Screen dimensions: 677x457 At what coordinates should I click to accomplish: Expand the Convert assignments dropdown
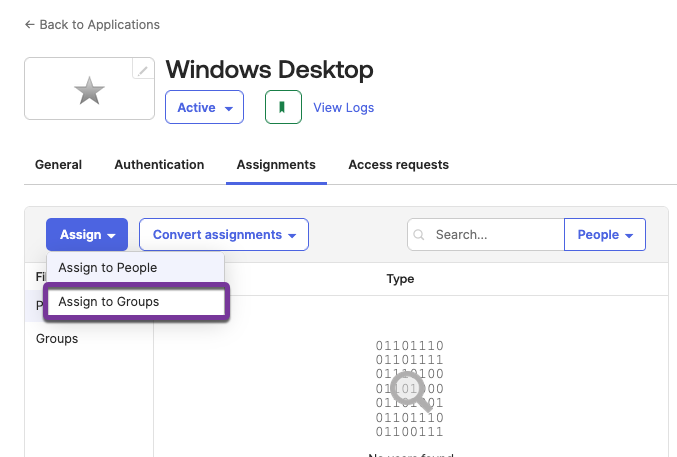click(x=224, y=235)
